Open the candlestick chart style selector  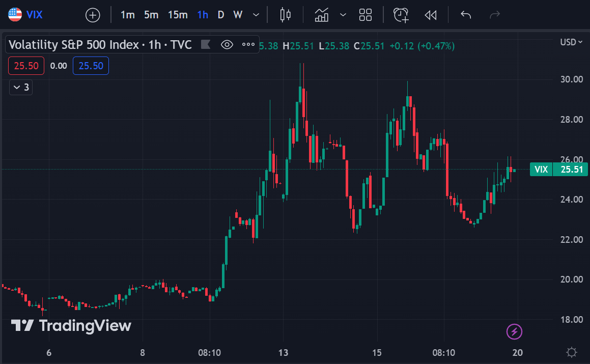point(286,15)
